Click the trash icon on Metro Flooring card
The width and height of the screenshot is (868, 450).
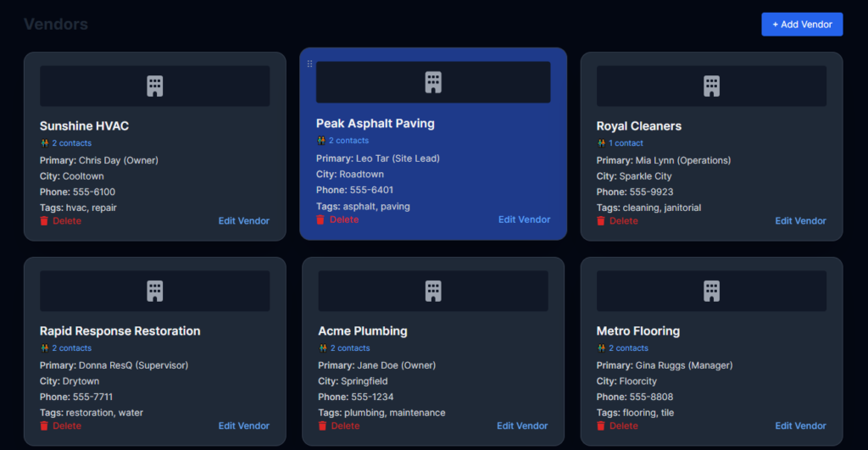(x=601, y=425)
